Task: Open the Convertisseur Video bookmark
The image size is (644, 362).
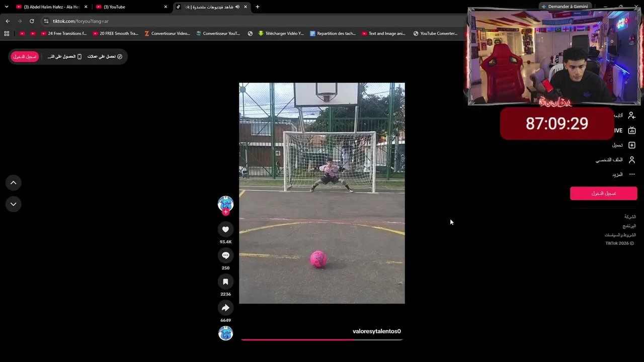Action: [x=167, y=34]
